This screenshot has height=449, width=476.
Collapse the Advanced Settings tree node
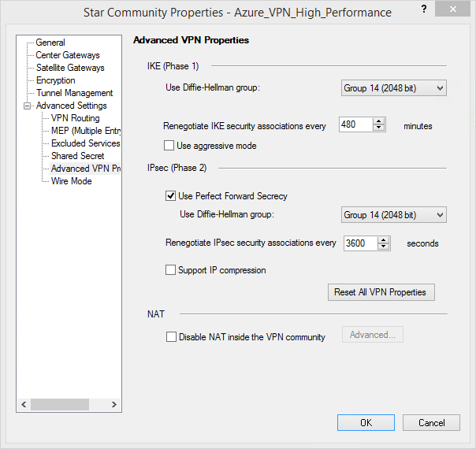pyautogui.click(x=28, y=106)
